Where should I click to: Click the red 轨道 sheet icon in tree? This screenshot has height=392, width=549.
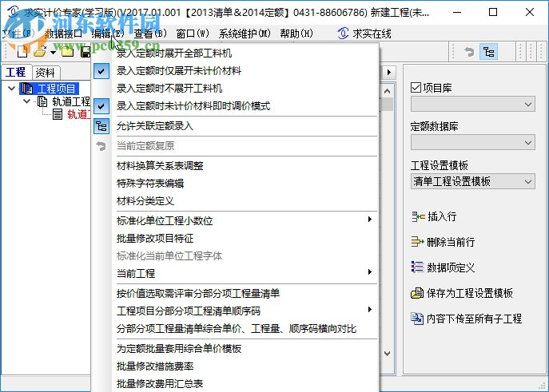tap(58, 114)
